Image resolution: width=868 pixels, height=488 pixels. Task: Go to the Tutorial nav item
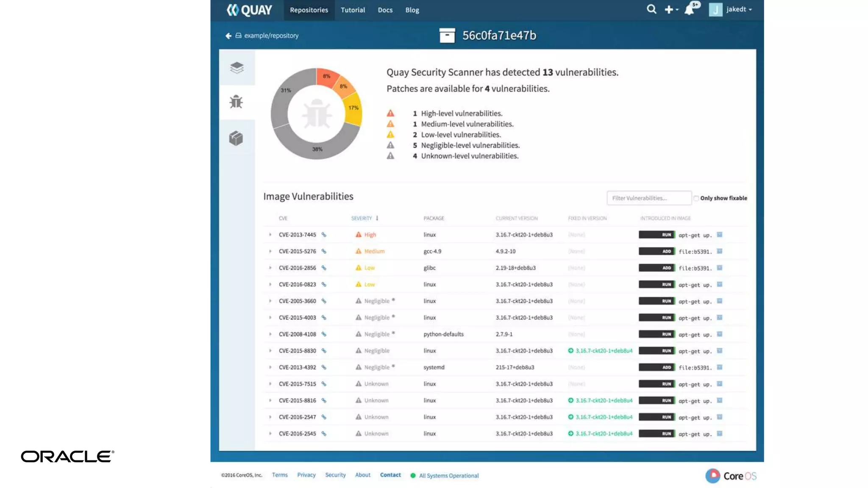353,10
